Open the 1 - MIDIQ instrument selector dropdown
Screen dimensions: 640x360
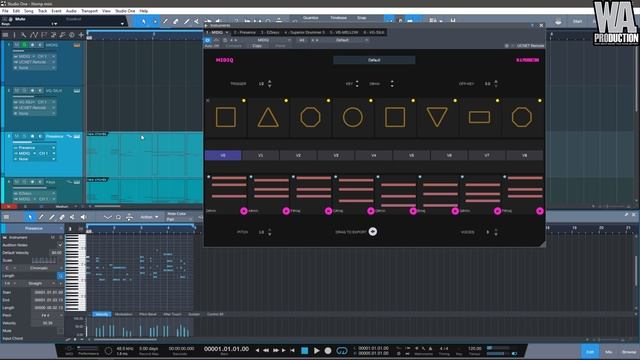click(x=217, y=32)
